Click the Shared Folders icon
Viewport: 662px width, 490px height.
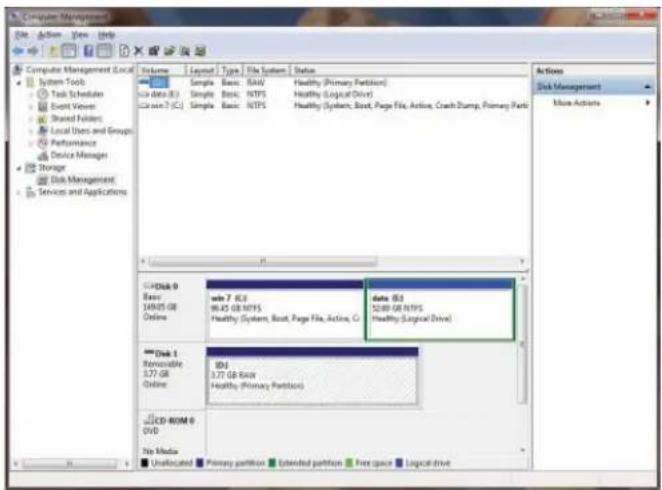[x=43, y=119]
